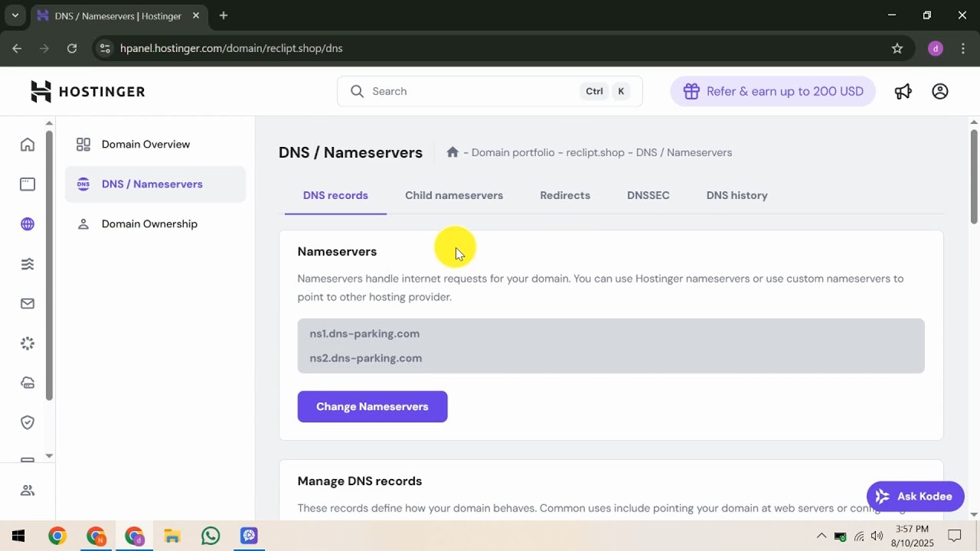
Task: Show hidden system tray icons
Action: [x=821, y=536]
